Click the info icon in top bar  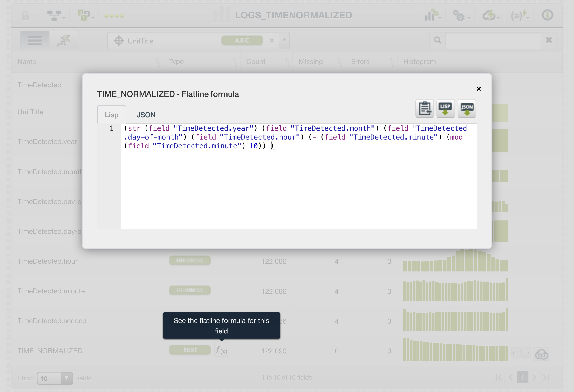click(547, 15)
